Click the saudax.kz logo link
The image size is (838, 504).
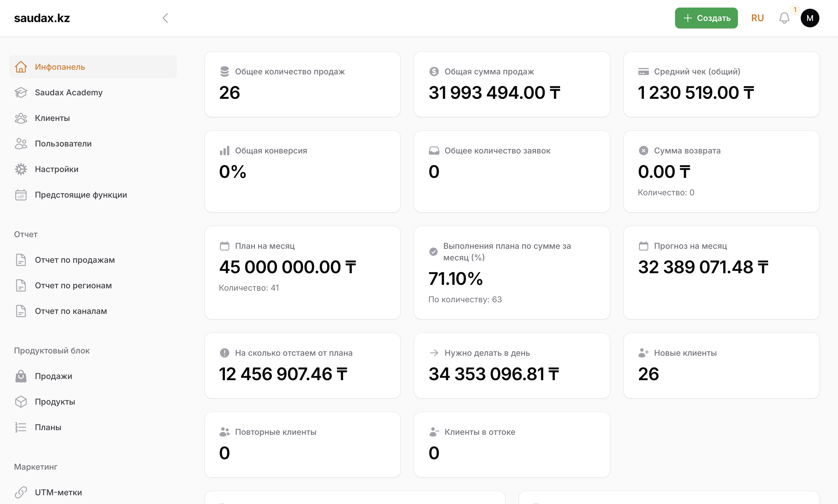tap(42, 18)
